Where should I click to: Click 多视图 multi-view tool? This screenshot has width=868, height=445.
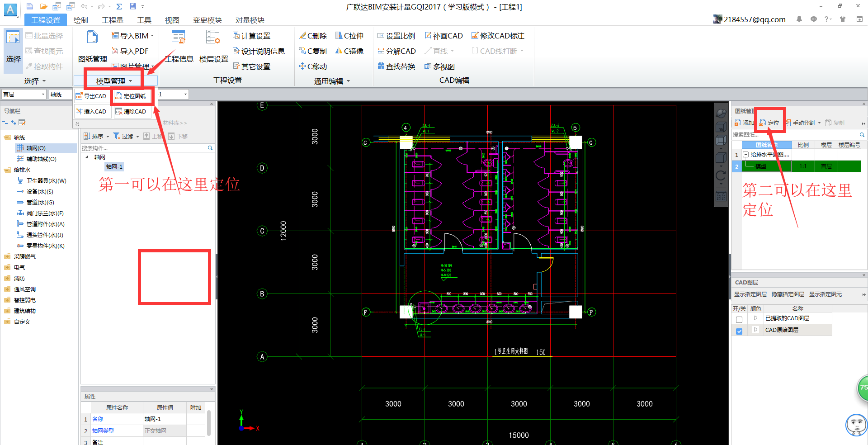point(439,66)
